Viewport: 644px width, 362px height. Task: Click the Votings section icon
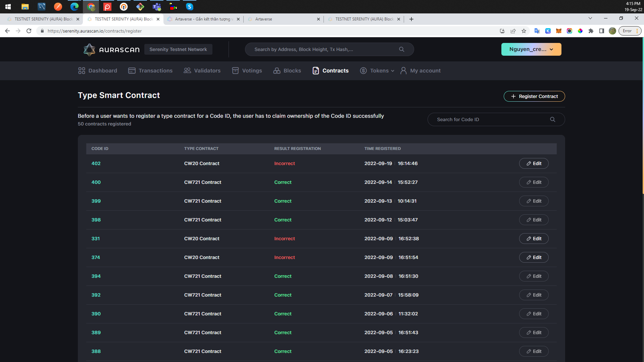click(235, 70)
